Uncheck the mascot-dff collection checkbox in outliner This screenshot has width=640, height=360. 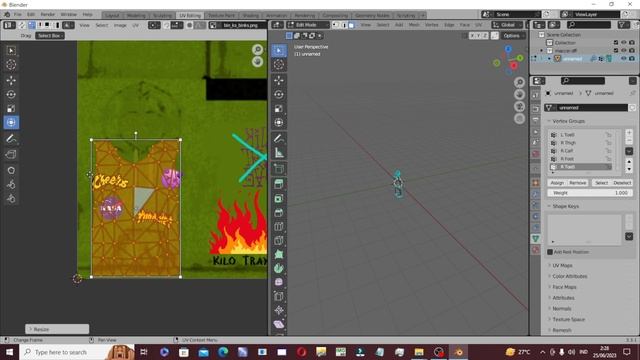click(616, 51)
